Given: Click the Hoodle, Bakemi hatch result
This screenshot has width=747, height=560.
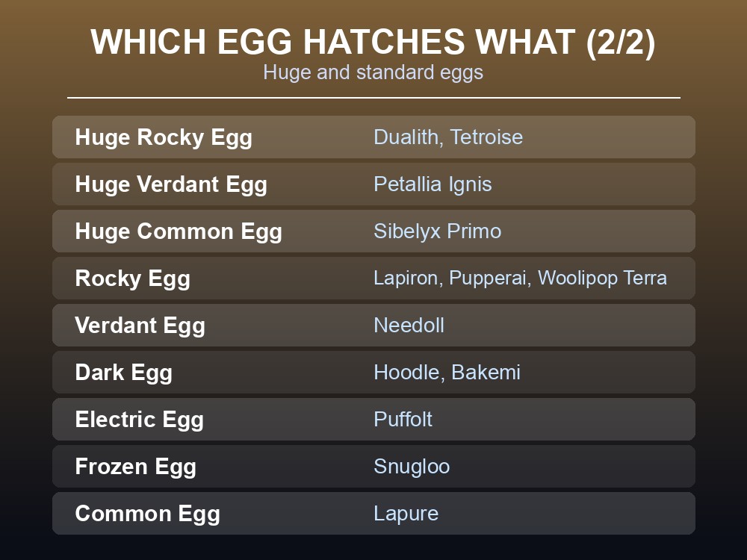Looking at the screenshot, I should [447, 373].
